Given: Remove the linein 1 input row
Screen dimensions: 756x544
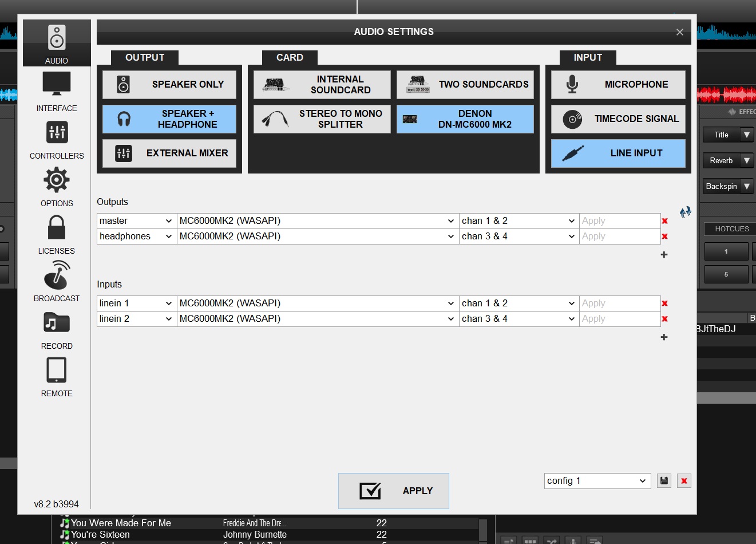Looking at the screenshot, I should point(665,303).
